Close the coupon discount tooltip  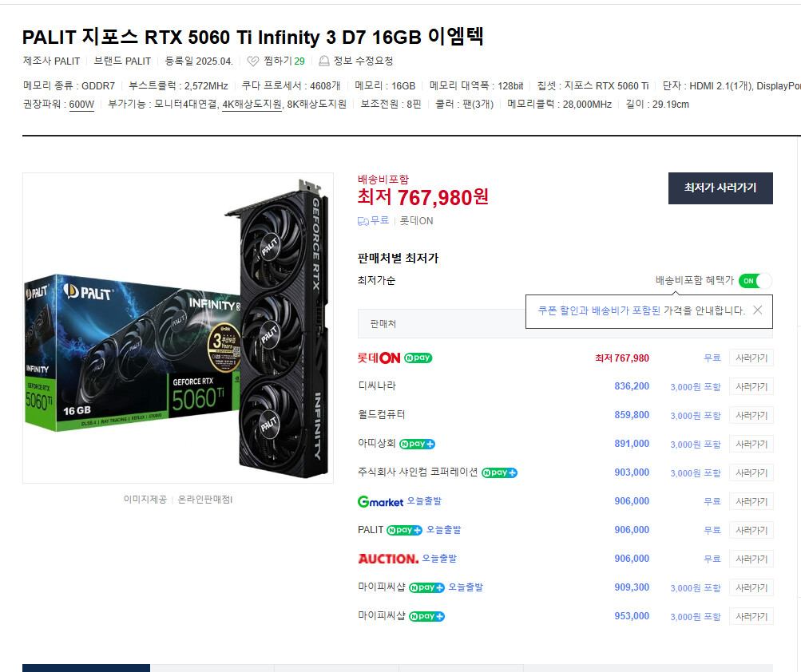pos(758,310)
